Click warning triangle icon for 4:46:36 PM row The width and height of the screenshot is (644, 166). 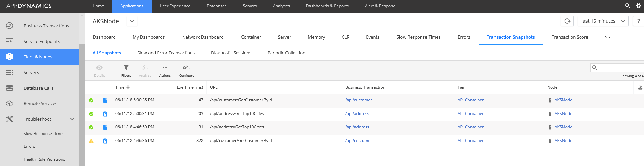pyautogui.click(x=91, y=141)
